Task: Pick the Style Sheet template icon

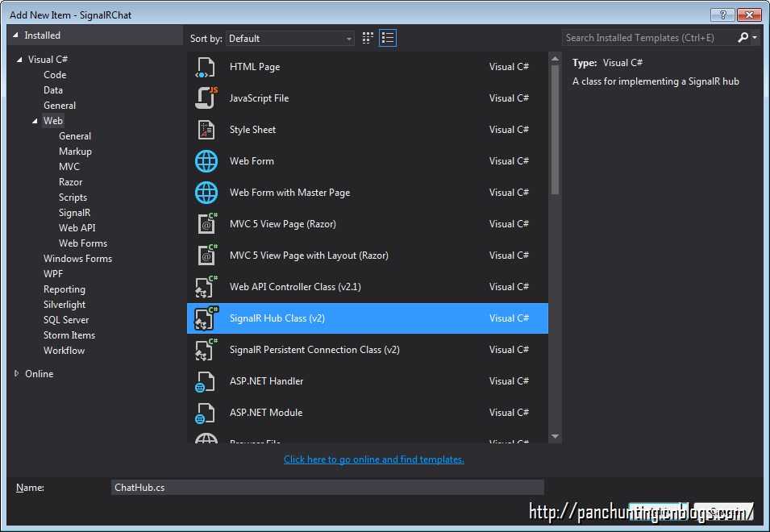Action: point(206,130)
